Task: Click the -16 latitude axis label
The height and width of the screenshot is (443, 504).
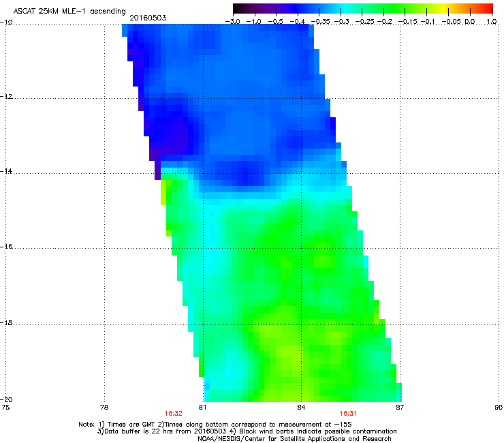Action: click(6, 247)
